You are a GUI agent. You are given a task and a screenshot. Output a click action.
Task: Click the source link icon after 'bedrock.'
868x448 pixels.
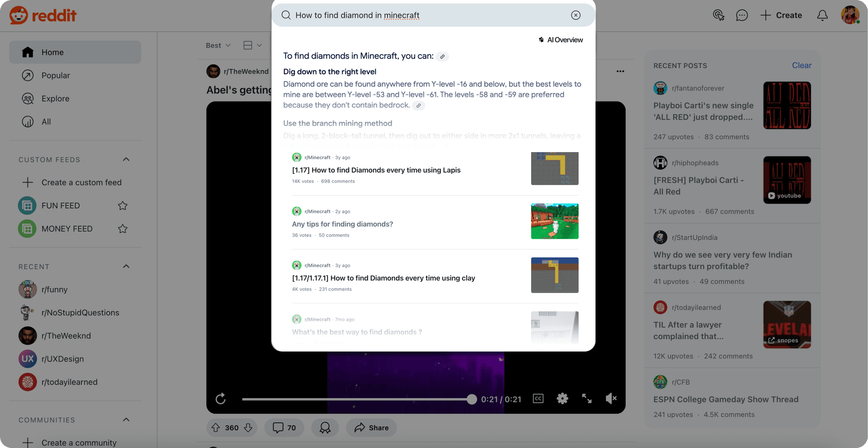419,106
